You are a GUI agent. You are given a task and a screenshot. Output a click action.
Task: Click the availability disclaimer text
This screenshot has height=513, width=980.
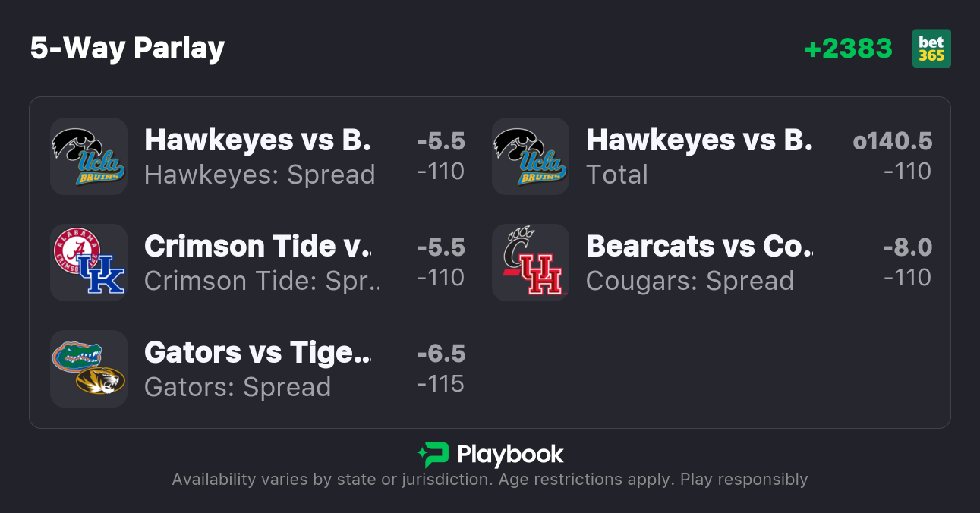pyautogui.click(x=490, y=480)
